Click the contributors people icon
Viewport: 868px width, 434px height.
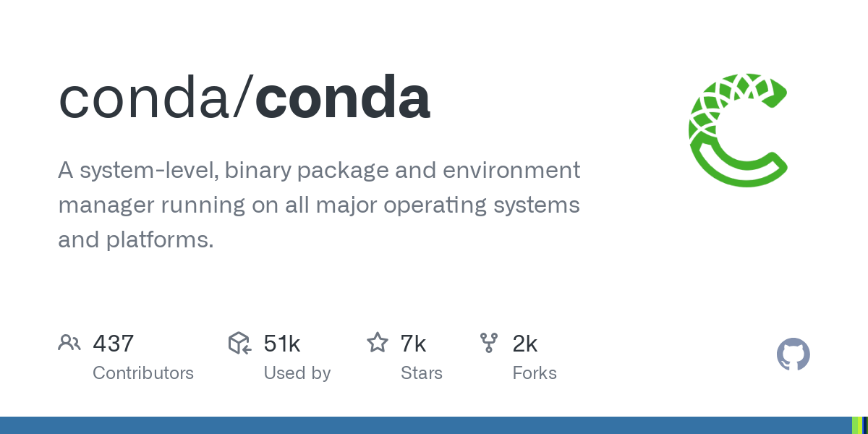pos(69,343)
